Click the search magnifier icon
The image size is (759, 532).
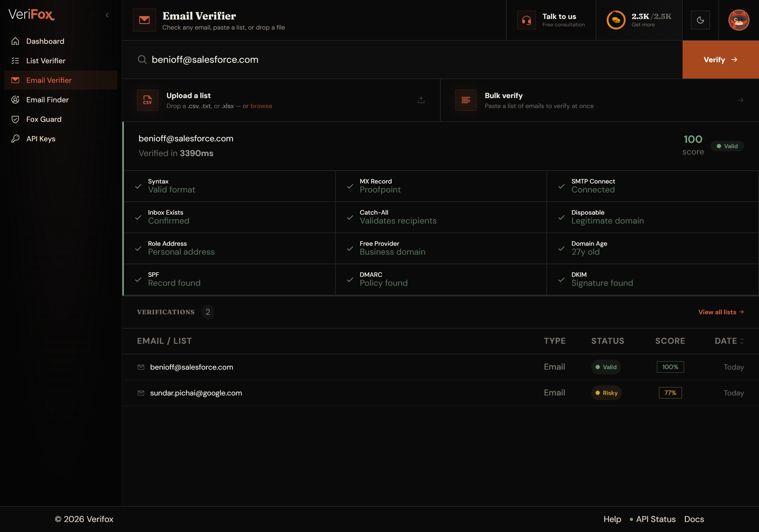click(142, 60)
